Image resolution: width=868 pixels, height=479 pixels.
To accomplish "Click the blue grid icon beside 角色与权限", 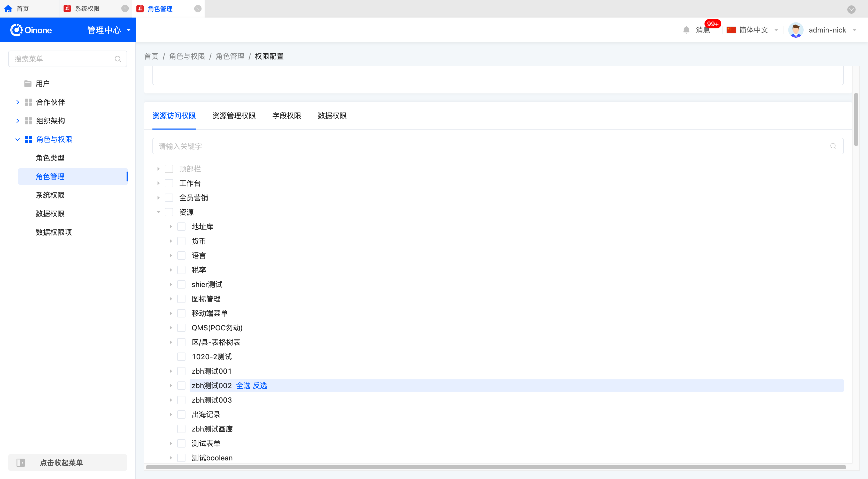I will click(x=28, y=139).
